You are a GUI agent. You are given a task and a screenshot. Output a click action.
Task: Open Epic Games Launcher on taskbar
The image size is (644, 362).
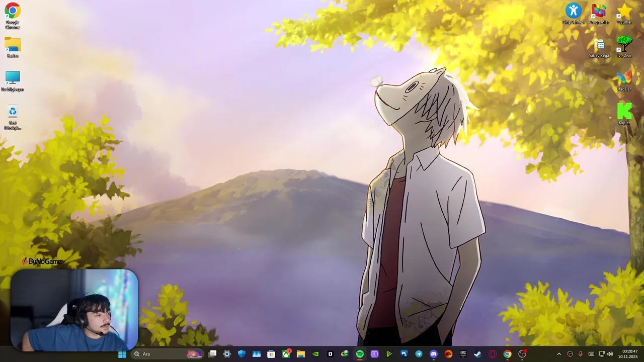(463, 354)
